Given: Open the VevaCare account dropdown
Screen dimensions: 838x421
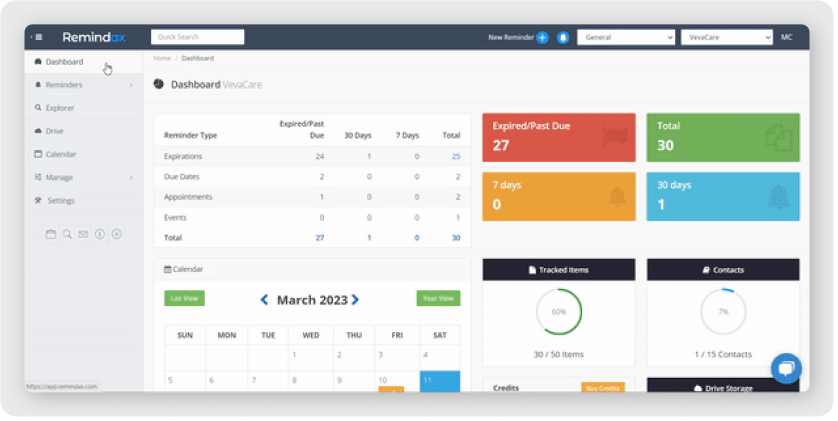Looking at the screenshot, I should (x=726, y=37).
